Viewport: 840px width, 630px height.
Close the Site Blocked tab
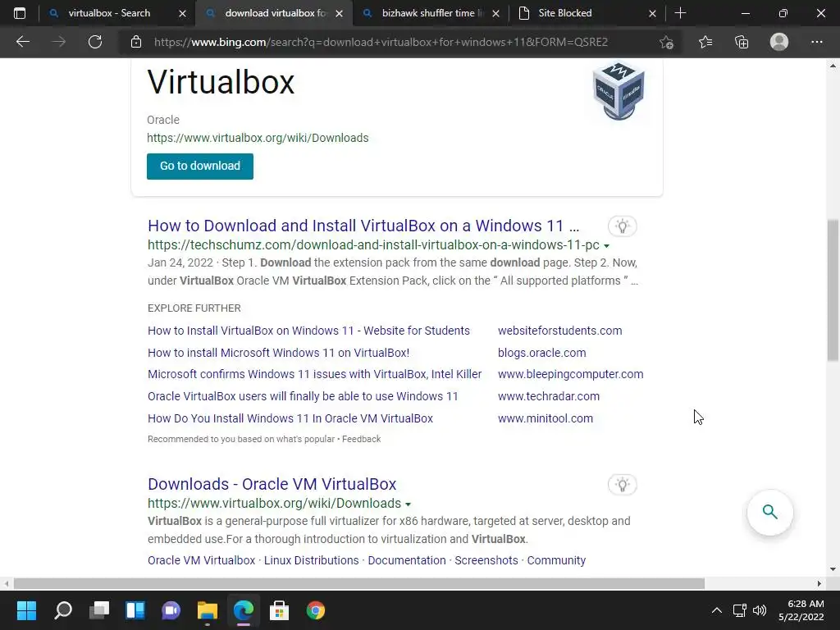tap(652, 13)
